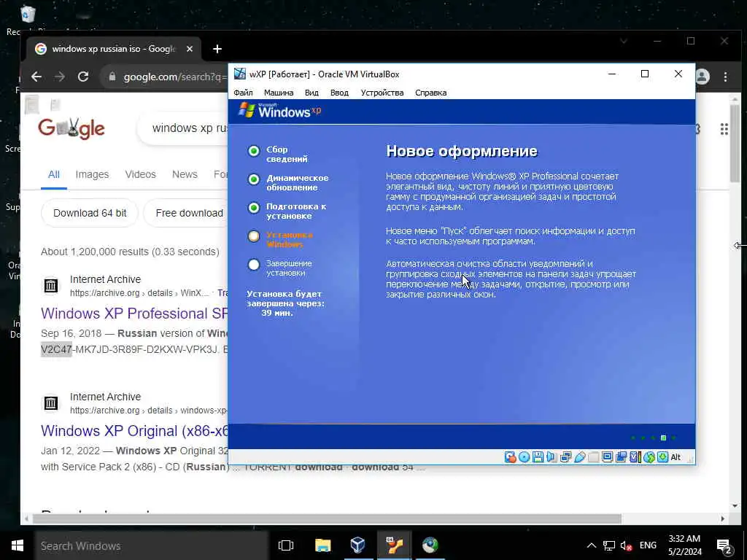This screenshot has height=560, width=747.
Task: Open the Машина menu in VirtualBox
Action: [279, 93]
